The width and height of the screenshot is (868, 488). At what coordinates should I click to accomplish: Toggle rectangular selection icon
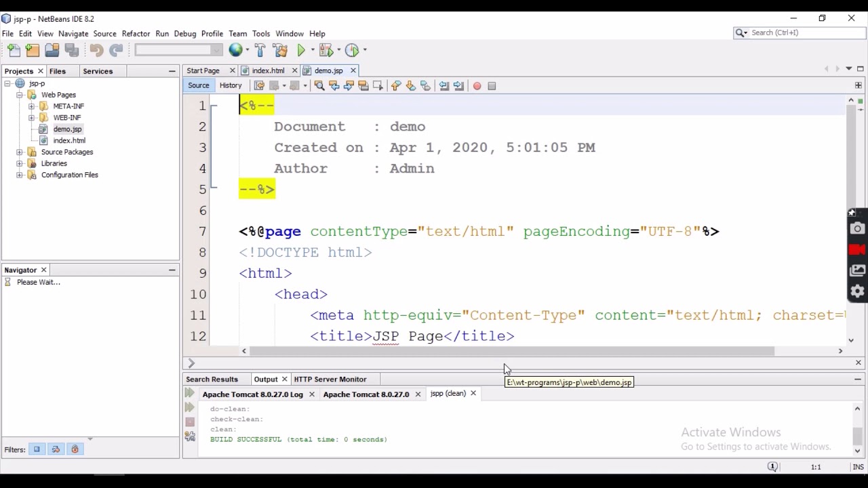378,85
